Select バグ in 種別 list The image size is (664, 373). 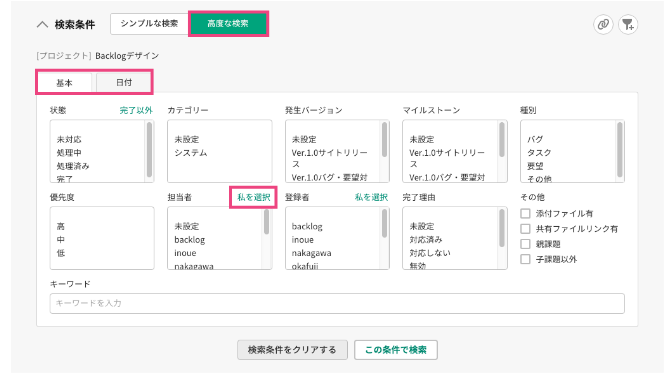coord(535,139)
